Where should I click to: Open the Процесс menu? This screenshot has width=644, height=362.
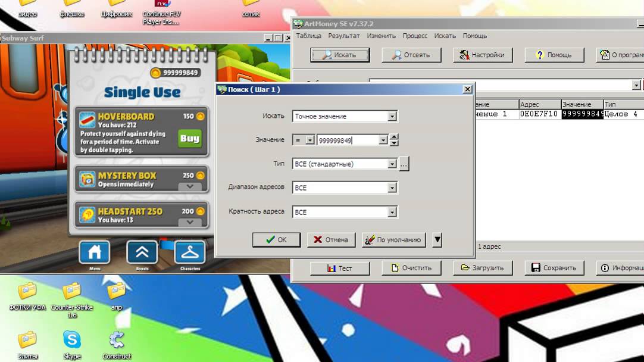point(415,36)
